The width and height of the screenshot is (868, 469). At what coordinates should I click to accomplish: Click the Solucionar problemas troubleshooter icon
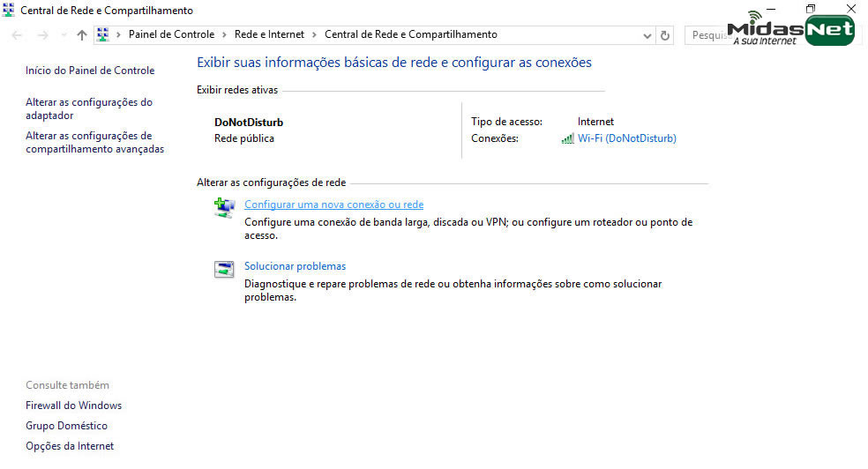click(224, 270)
